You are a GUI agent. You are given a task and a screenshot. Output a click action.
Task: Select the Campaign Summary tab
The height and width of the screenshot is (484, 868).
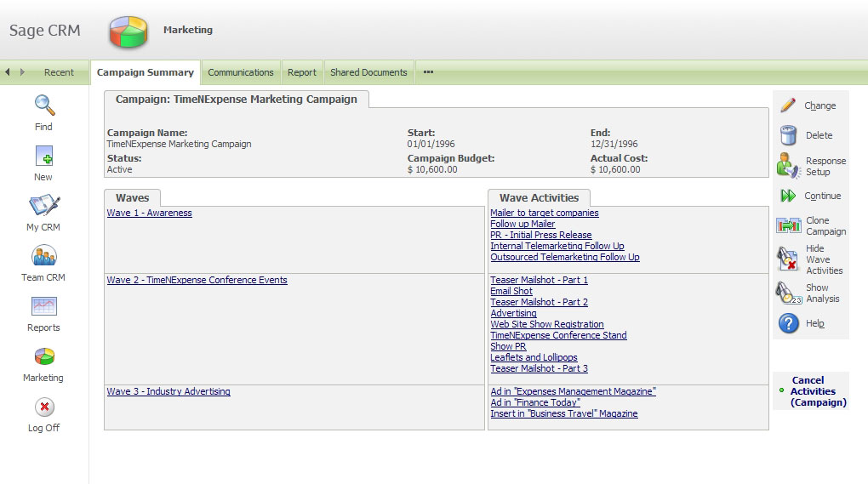pos(146,72)
